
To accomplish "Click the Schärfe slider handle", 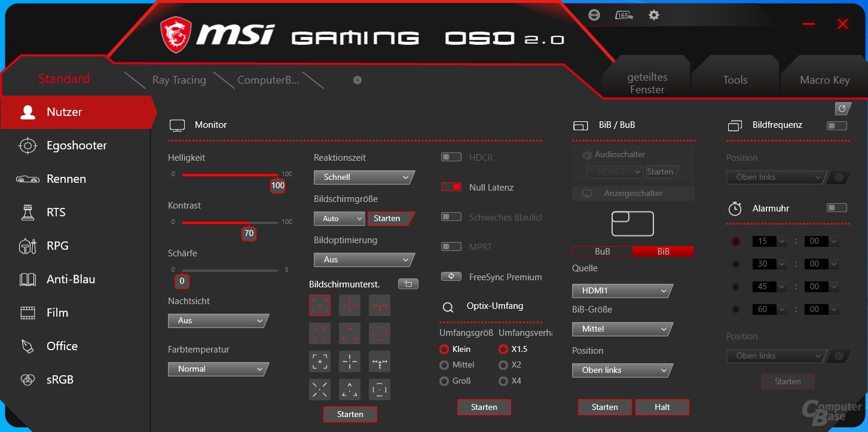I will pyautogui.click(x=182, y=281).
